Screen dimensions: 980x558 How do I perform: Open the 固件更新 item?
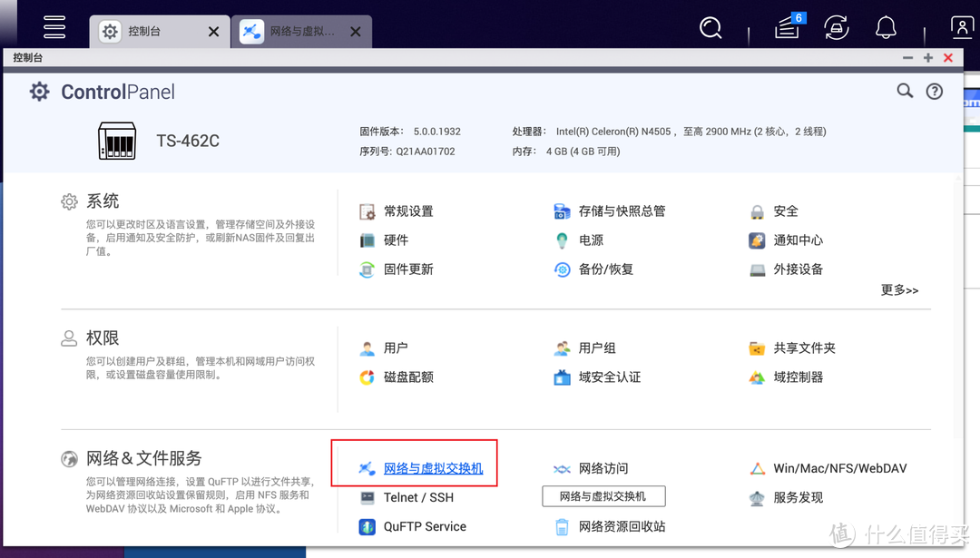click(x=408, y=269)
